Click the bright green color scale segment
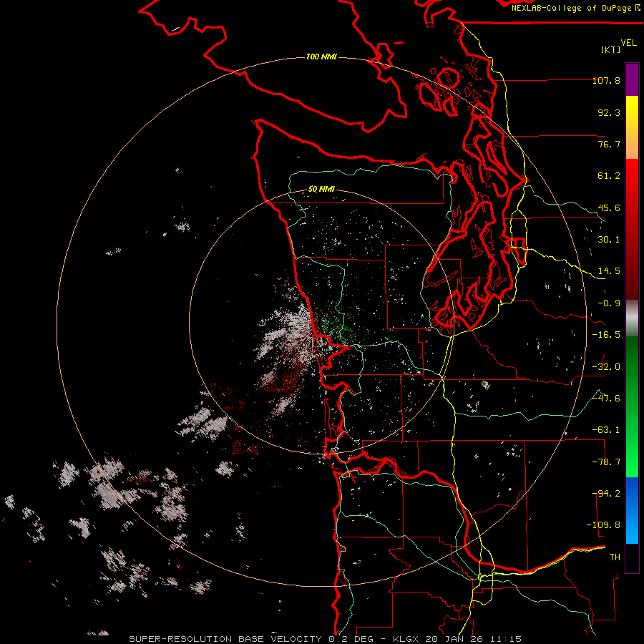The width and height of the screenshot is (644, 644). click(x=632, y=406)
